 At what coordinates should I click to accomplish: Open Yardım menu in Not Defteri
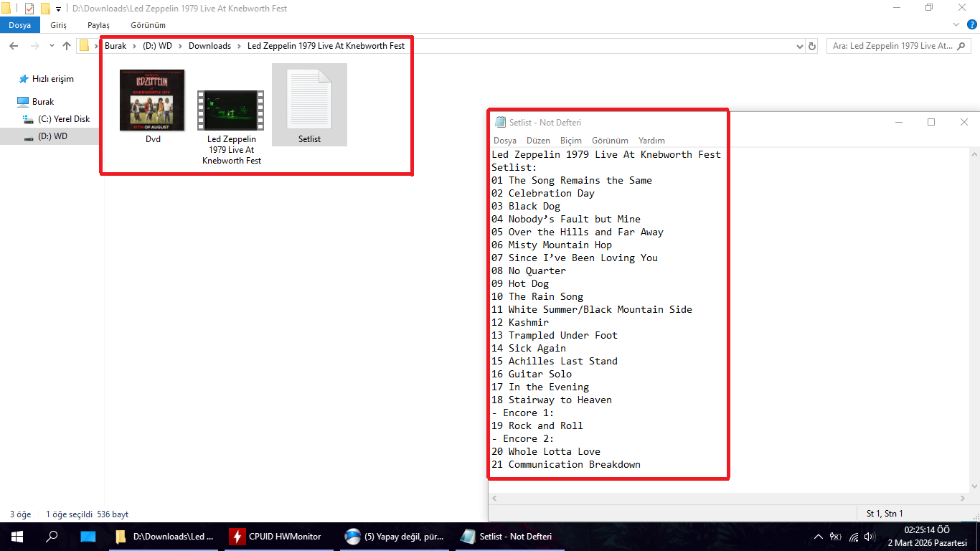click(651, 141)
